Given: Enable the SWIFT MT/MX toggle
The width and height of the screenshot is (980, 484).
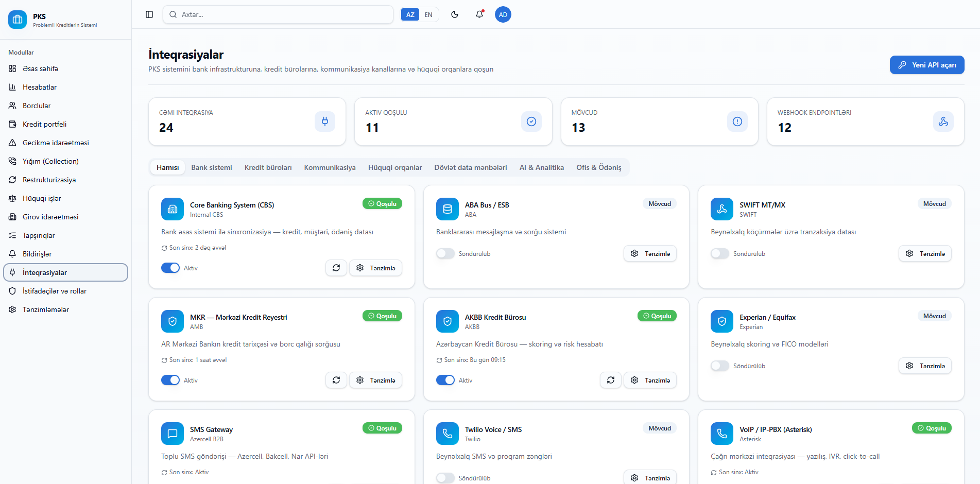Looking at the screenshot, I should 720,253.
